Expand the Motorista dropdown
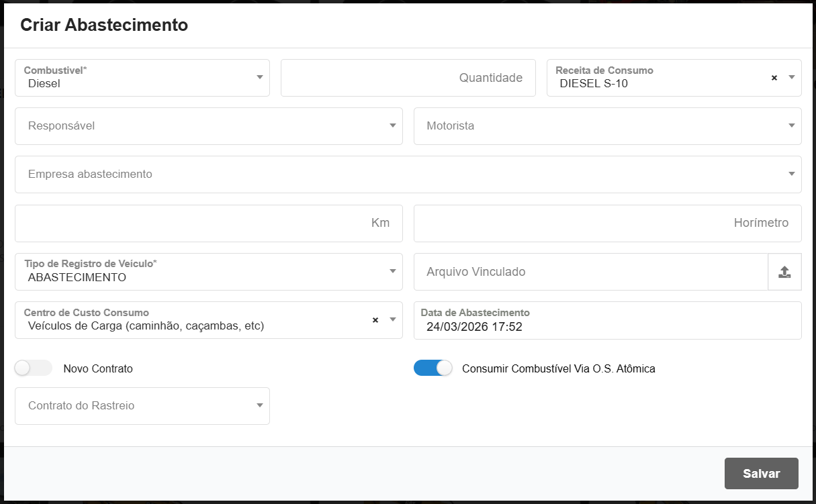Screen dimensions: 816x504 (x=791, y=126)
